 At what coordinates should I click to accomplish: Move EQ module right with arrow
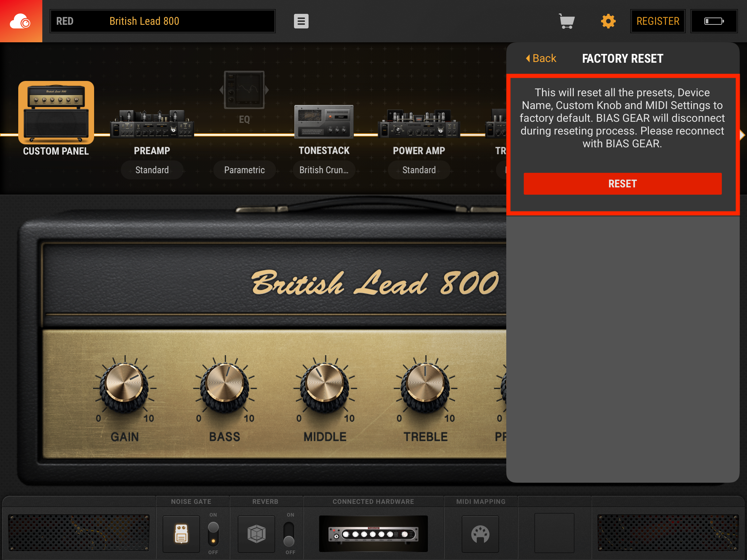[267, 90]
